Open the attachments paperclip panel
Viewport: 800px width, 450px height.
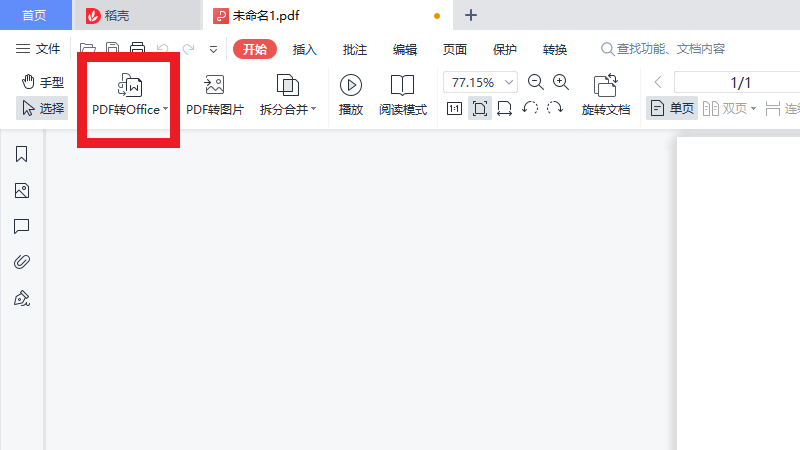click(22, 262)
